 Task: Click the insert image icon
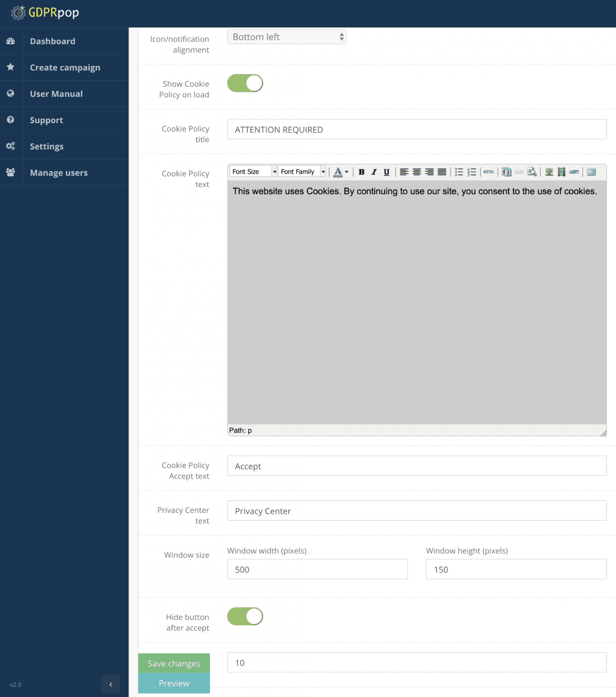549,172
